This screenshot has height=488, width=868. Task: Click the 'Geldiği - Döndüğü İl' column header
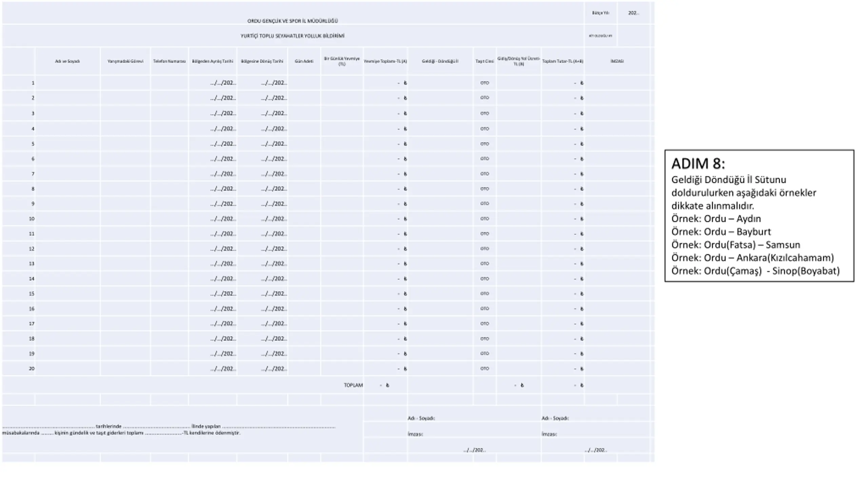(440, 61)
